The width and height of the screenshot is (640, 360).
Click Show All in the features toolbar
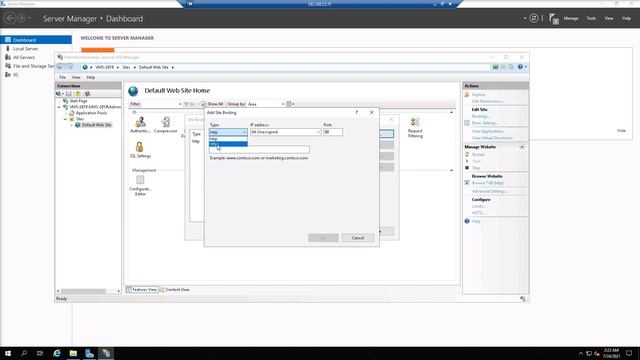tap(212, 104)
